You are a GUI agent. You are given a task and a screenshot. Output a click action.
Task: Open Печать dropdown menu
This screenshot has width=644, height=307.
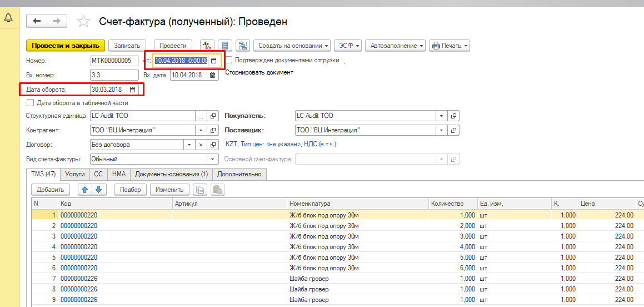point(450,45)
